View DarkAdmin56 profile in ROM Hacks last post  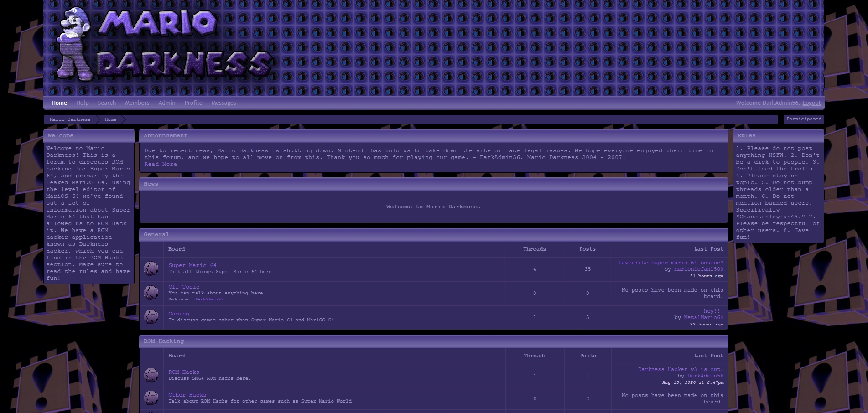coord(705,376)
